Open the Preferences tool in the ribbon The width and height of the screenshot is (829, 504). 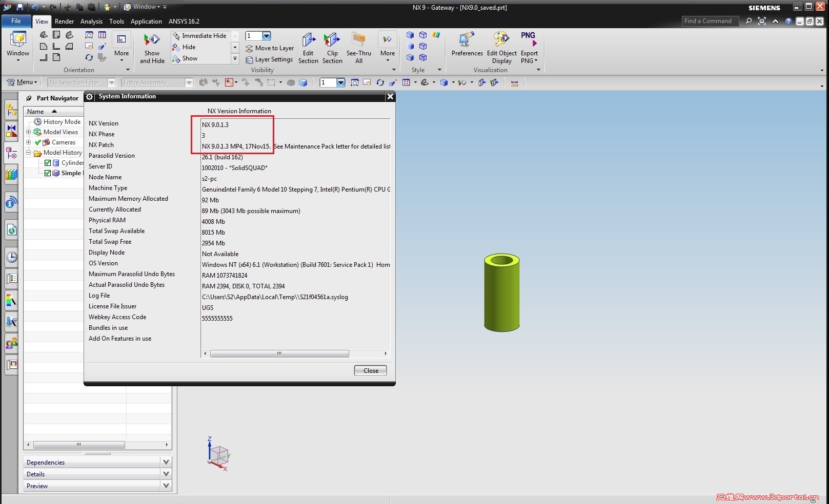coord(467,44)
